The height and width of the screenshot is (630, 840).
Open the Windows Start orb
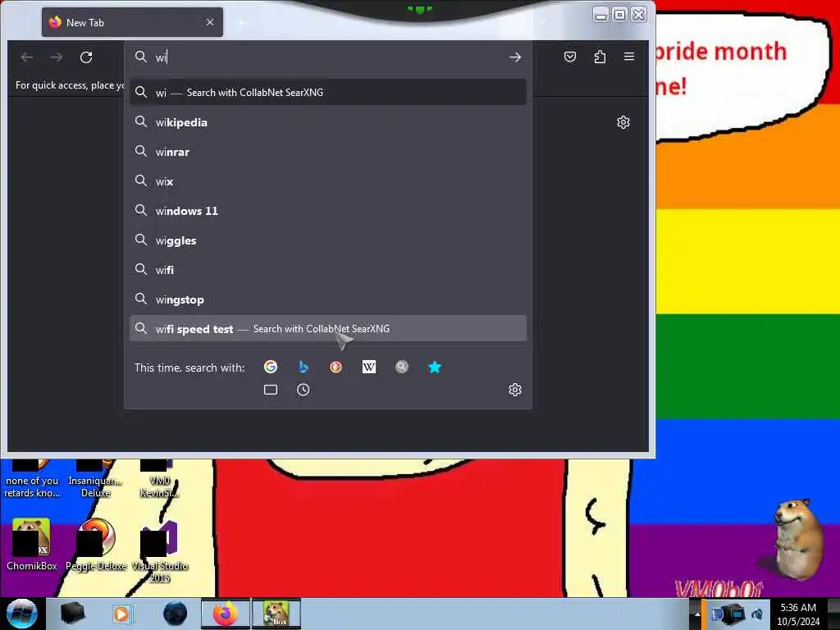click(21, 614)
